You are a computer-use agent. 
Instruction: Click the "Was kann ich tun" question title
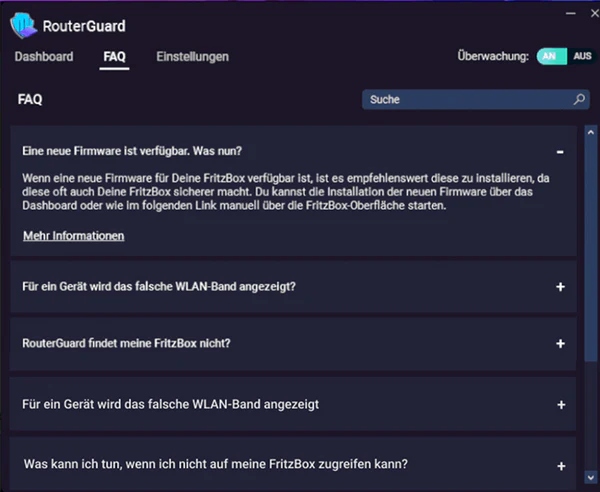[215, 464]
